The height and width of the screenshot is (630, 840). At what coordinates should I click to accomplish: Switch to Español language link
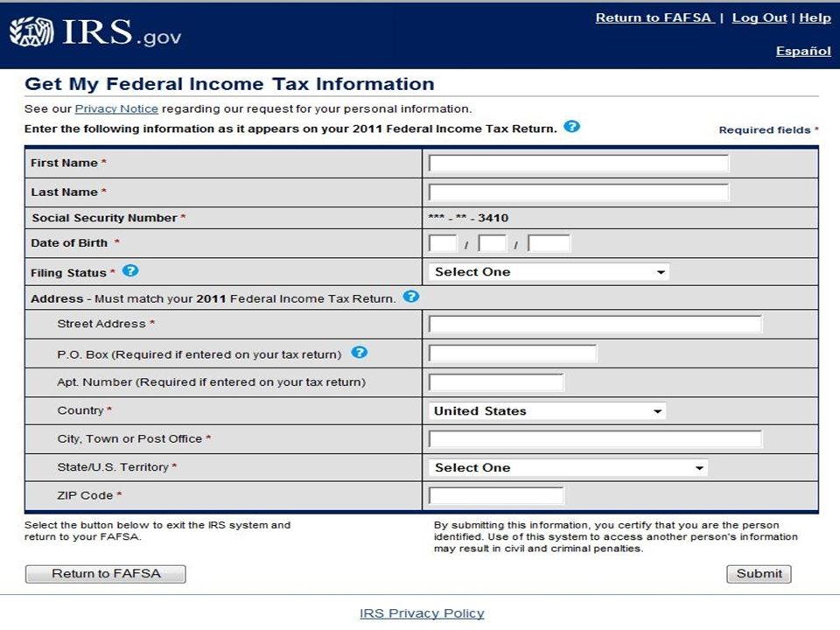(803, 51)
